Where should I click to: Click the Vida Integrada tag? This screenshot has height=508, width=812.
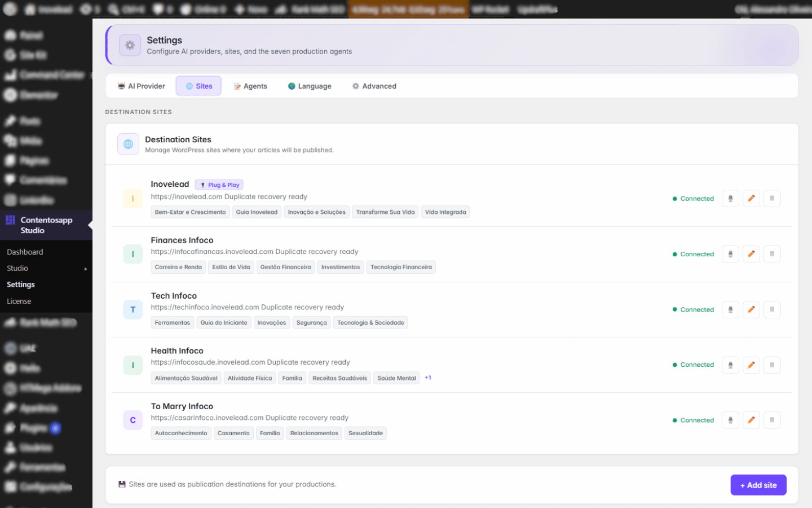(445, 212)
